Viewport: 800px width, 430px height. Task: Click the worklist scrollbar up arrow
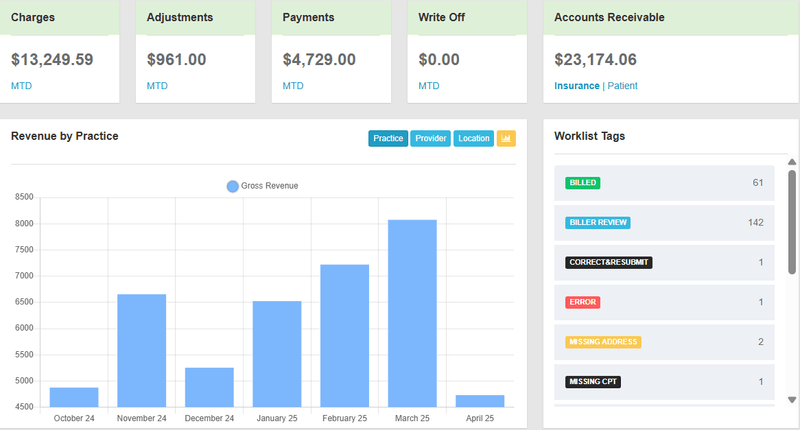tap(792, 162)
